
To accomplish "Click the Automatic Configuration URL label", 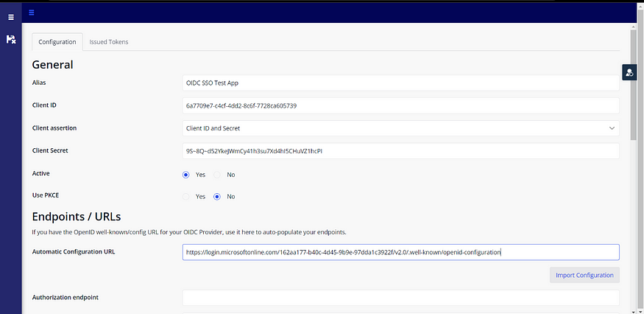I will coord(74,251).
